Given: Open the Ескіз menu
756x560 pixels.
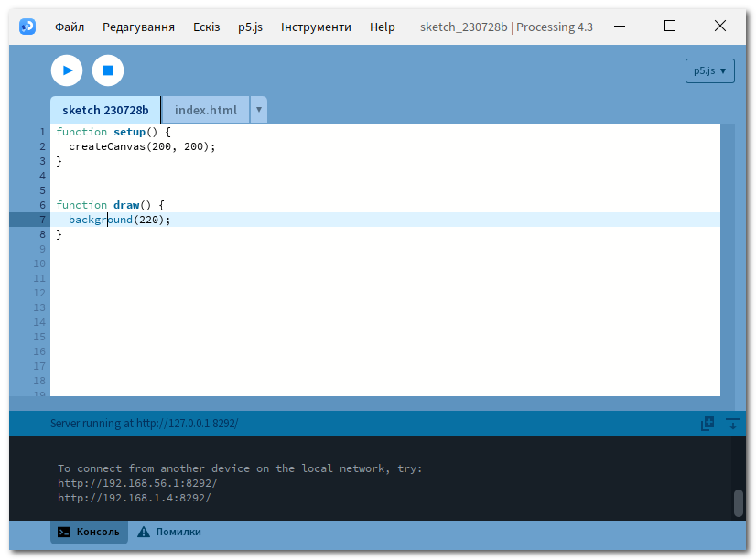Looking at the screenshot, I should point(206,27).
